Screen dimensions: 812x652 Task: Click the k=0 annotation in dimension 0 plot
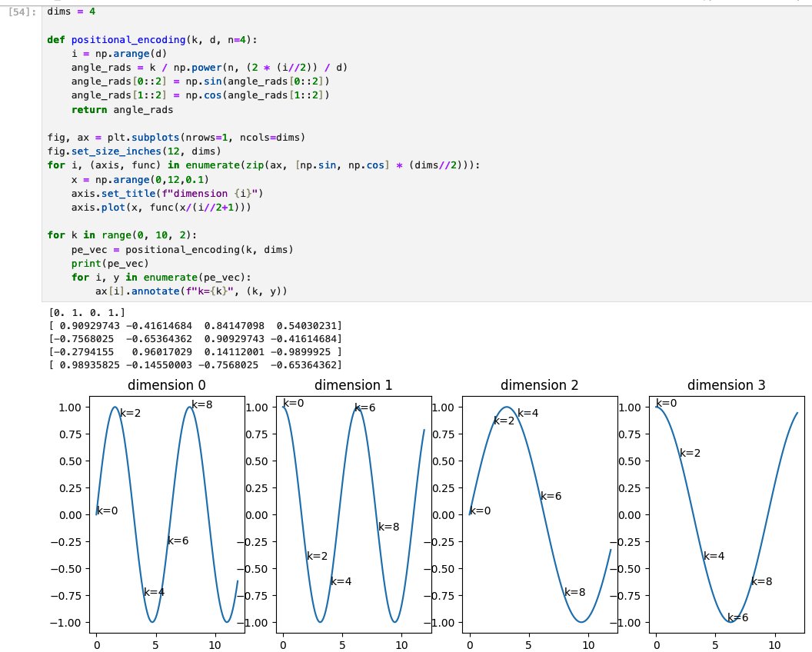(107, 511)
